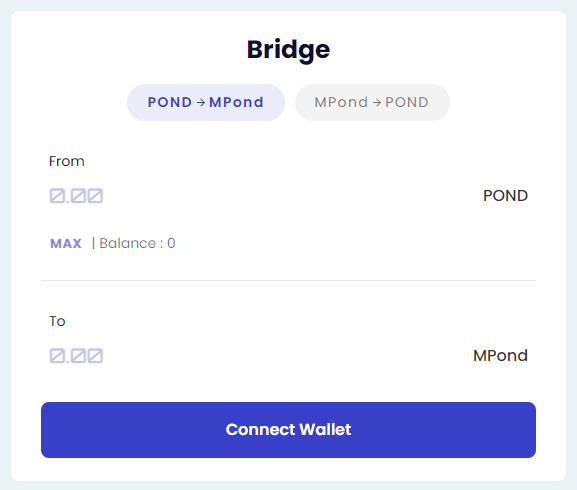The image size is (577, 490).
Task: Click the POND currency label
Action: 505,196
